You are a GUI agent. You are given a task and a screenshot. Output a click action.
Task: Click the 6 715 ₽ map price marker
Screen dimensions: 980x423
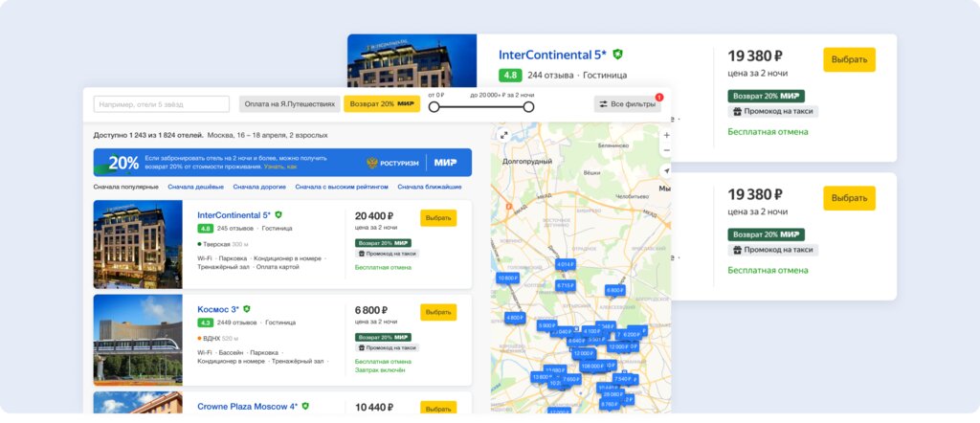tap(565, 285)
